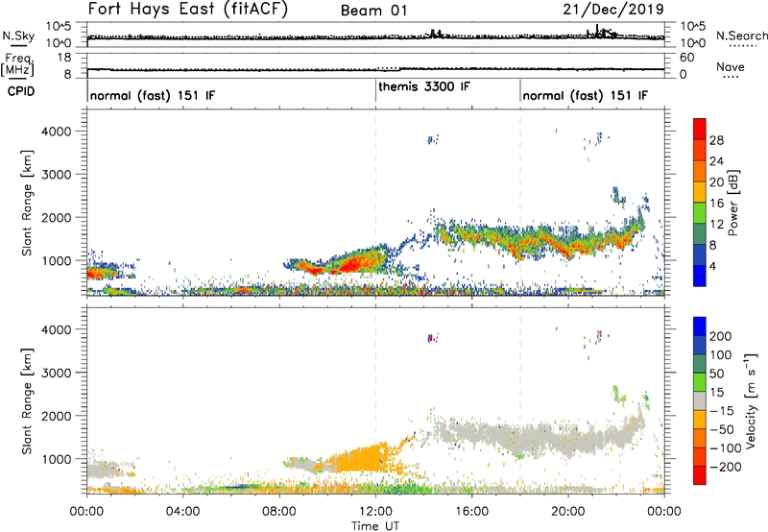Viewport: 768px width, 532px height.
Task: Pick the light green Power segment between 12 and 16
Action: pyautogui.click(x=700, y=213)
